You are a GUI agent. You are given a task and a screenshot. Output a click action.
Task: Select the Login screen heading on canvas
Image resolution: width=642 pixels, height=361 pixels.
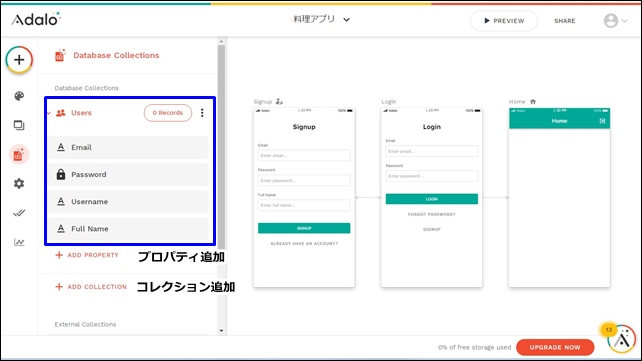point(432,127)
